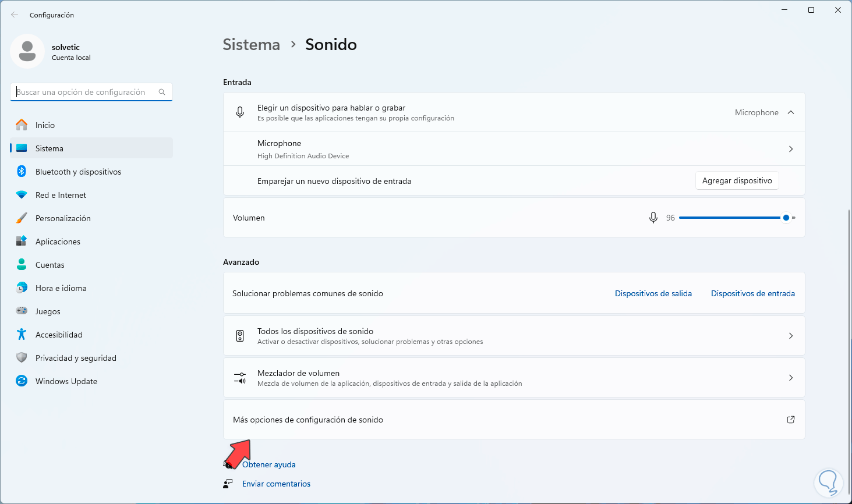Click the solvetic user avatar

pyautogui.click(x=27, y=51)
